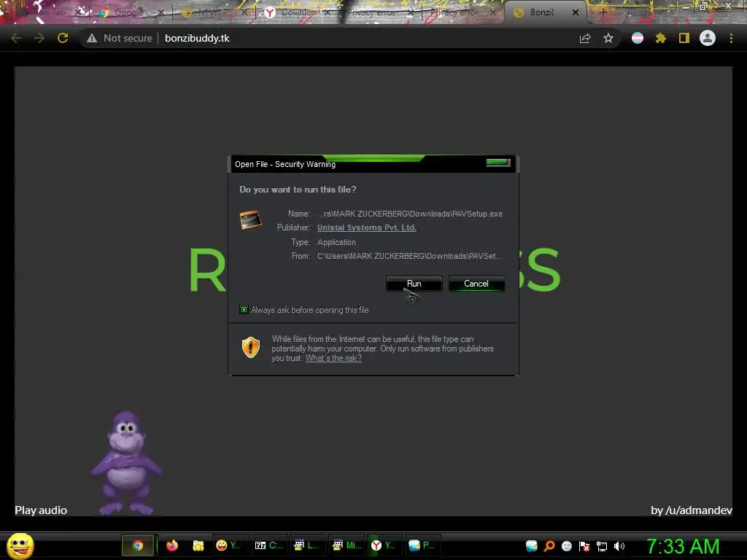Open the Extensions puzzle-piece menu
Image resolution: width=747 pixels, height=560 pixels.
pos(661,38)
